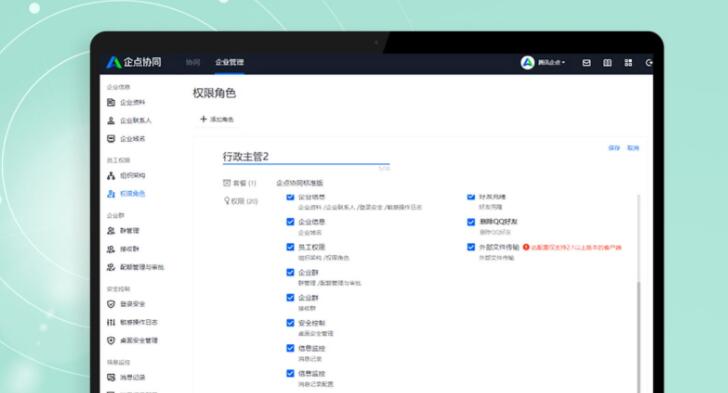This screenshot has height=393, width=728.
Task: Open 桌面安全管理 via its shield icon
Action: (111, 341)
